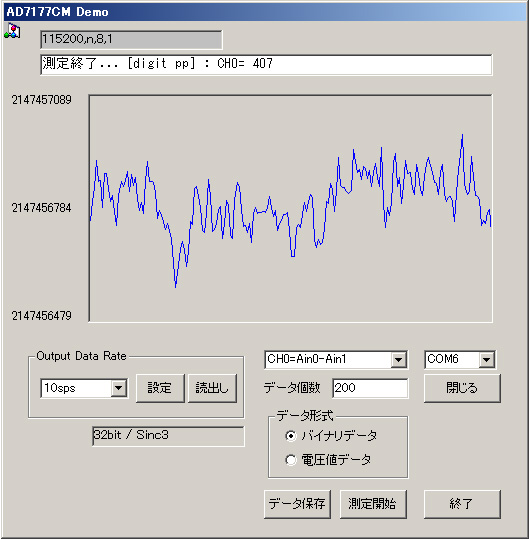The width and height of the screenshot is (530, 540).
Task: Open the COM6 port dropdown
Action: (487, 360)
